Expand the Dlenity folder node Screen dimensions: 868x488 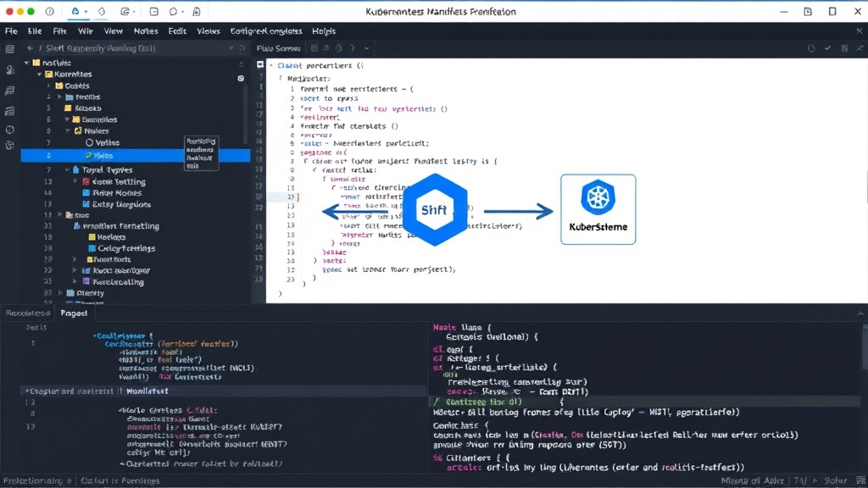60,292
